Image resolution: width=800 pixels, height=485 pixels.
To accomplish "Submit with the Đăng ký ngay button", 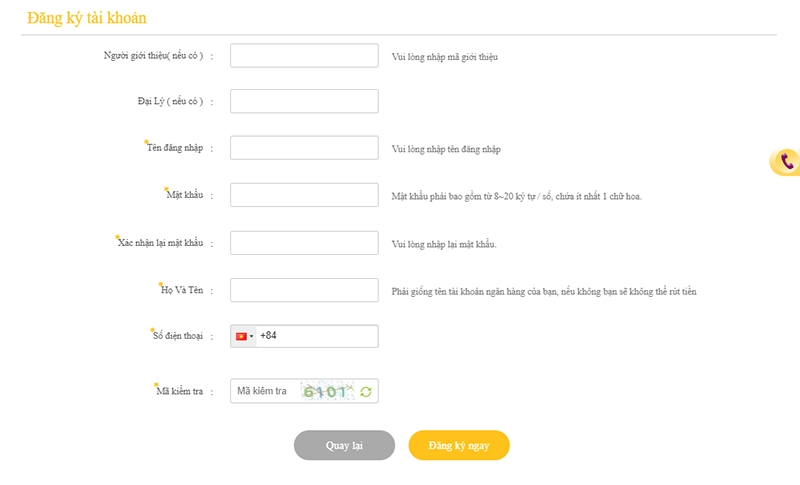I will click(x=459, y=445).
